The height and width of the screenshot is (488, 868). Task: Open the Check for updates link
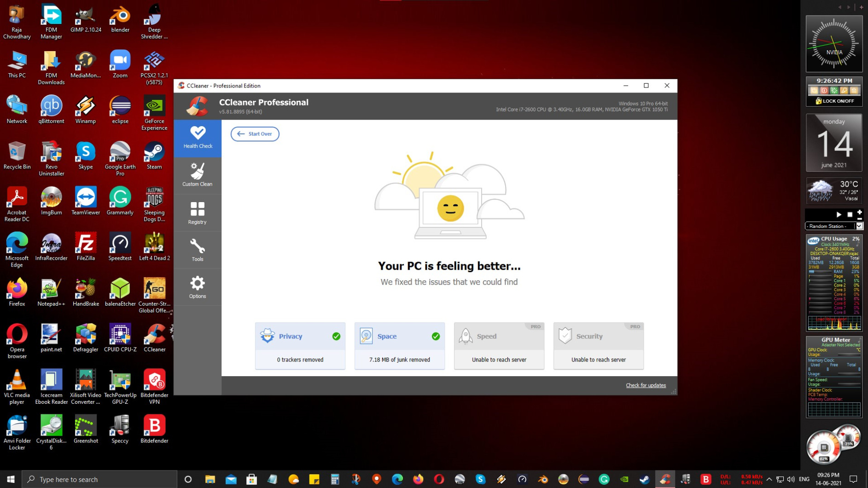tap(646, 385)
